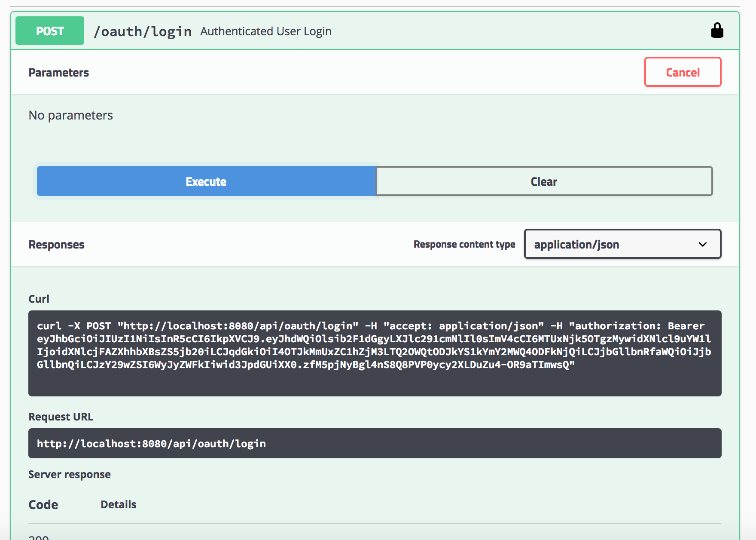Click the Authenticated User Login description
The image size is (756, 540).
click(265, 31)
